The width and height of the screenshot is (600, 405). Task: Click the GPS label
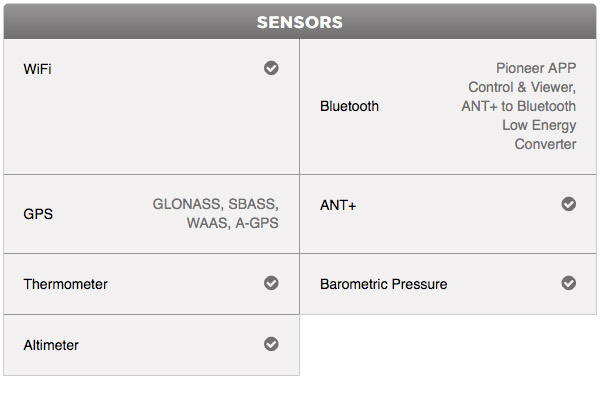point(38,214)
